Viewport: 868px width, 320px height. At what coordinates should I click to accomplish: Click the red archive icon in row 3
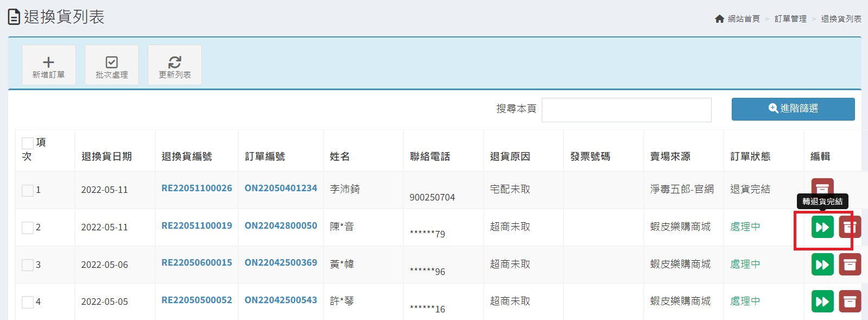850,265
